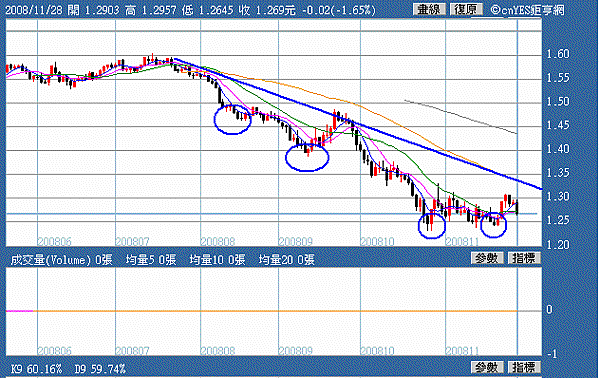Click the 200811 date label on price chart

[462, 241]
